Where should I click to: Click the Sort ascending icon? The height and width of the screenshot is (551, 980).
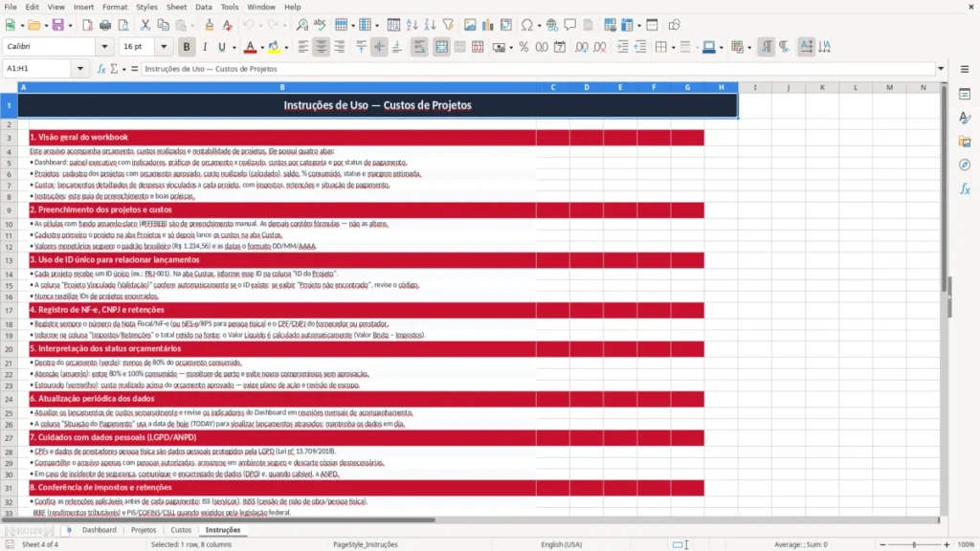tap(412, 25)
